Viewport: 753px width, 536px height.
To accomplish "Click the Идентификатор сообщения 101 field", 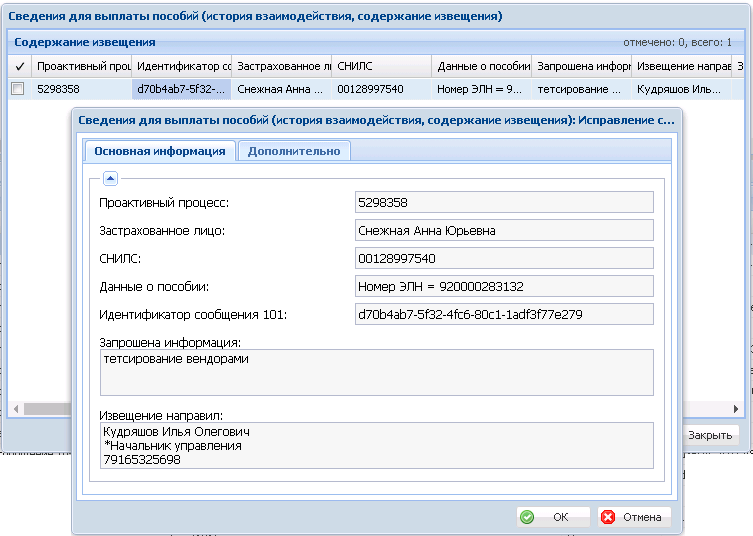I will tap(504, 314).
